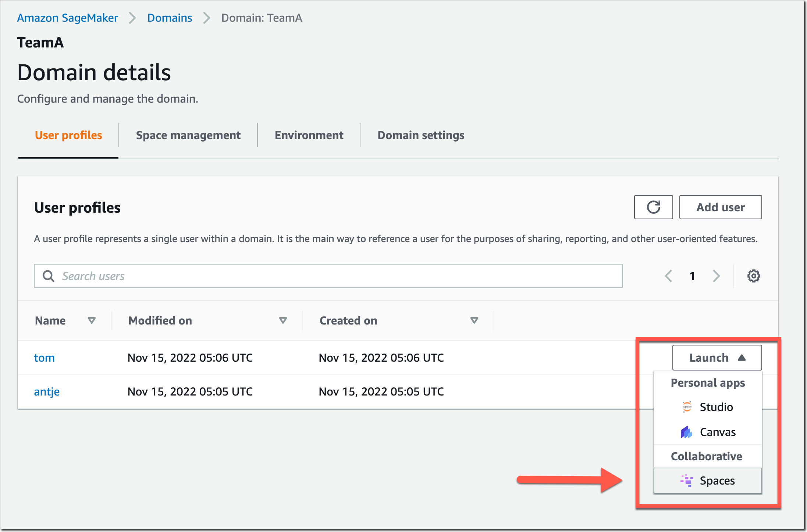Open the tom user profile link
Image resolution: width=807 pixels, height=532 pixels.
click(44, 358)
